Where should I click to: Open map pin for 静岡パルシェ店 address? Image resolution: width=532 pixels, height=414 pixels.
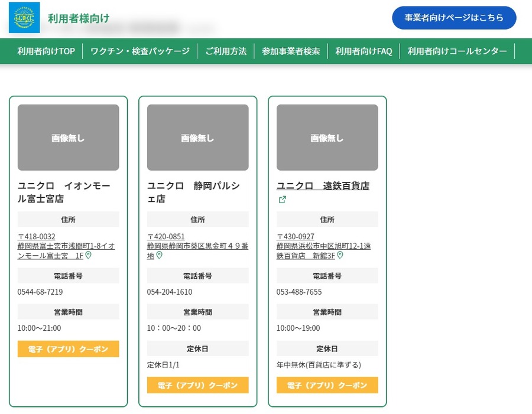160,255
